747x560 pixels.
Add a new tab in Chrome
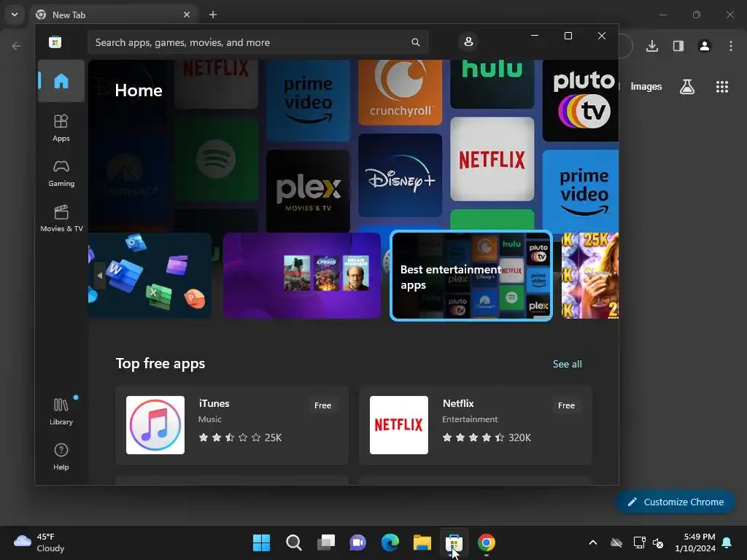tap(213, 15)
